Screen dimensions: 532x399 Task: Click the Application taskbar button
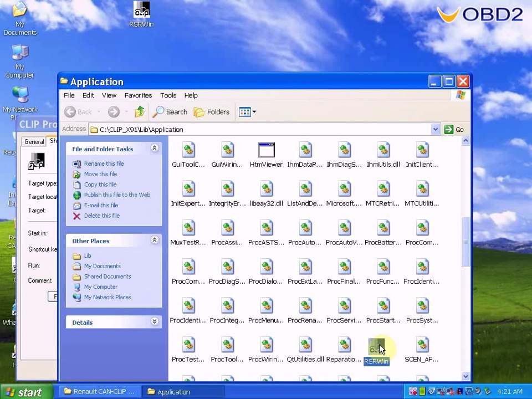183,392
